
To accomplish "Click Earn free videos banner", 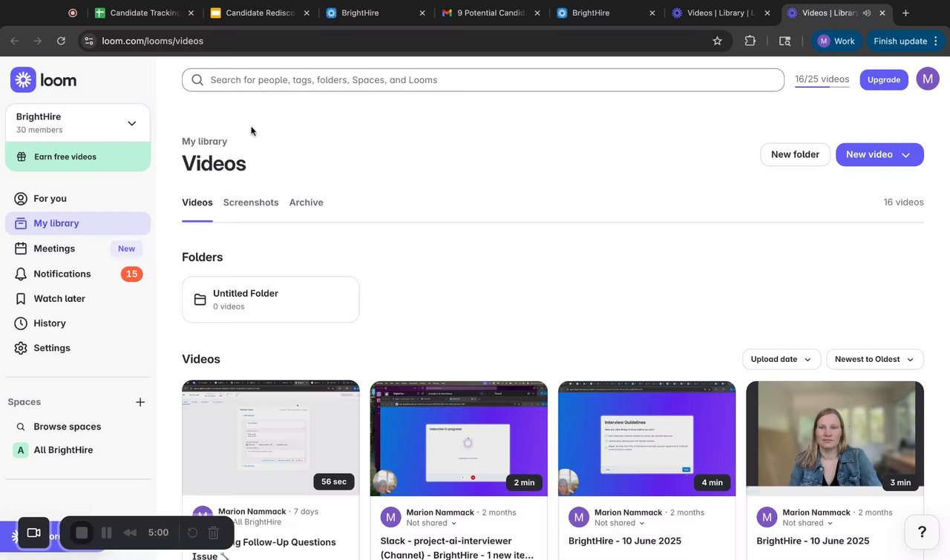I will (77, 157).
